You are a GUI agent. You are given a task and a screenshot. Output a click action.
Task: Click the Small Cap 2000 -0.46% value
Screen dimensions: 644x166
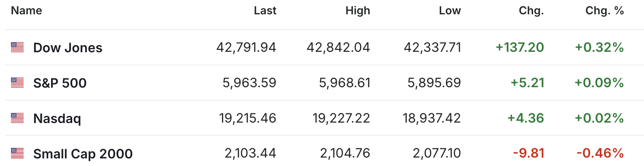click(x=600, y=153)
